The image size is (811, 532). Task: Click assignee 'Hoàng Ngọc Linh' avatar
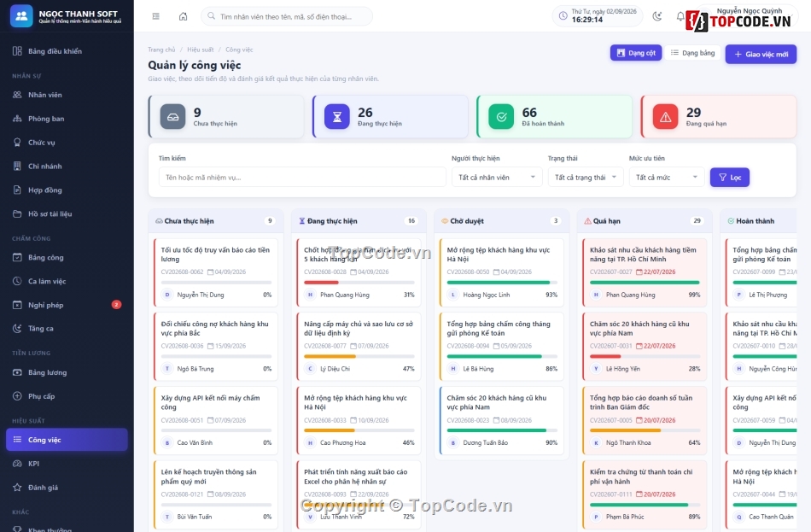453,295
